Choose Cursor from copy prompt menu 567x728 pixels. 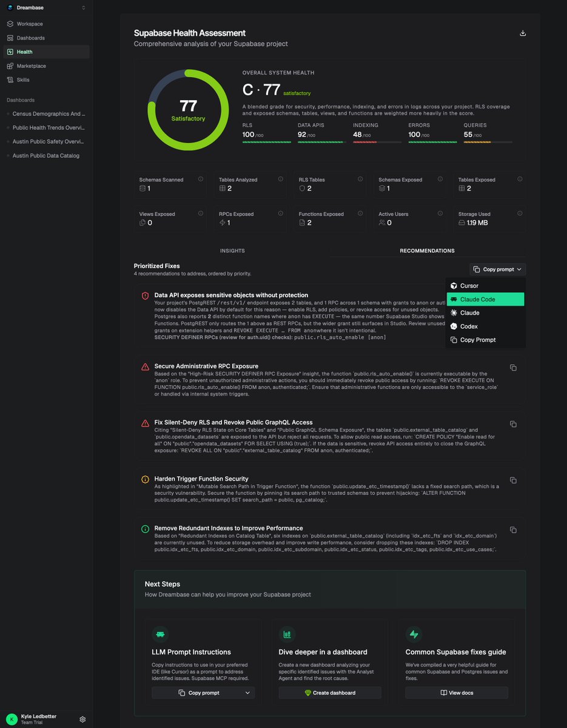[x=486, y=286]
